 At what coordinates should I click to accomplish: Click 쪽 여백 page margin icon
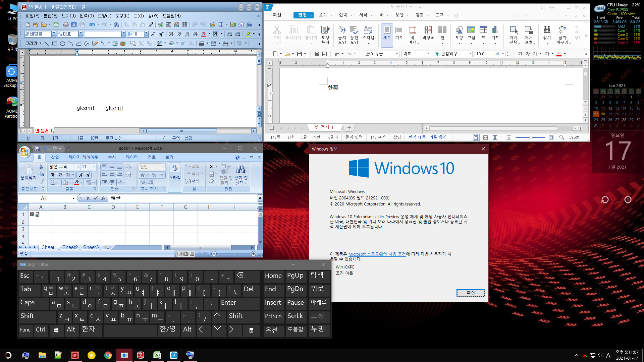[x=413, y=35]
